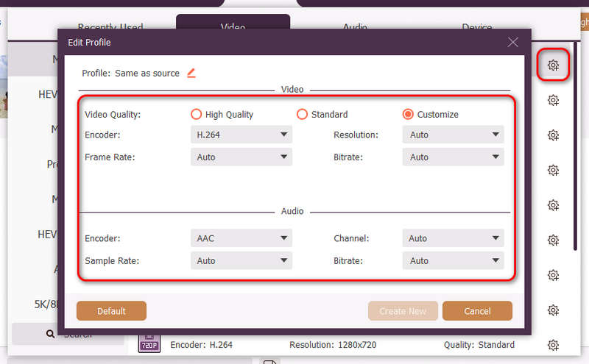This screenshot has height=364, width=589.
Task: Click the red-highlighted gear settings icon
Action: point(553,65)
